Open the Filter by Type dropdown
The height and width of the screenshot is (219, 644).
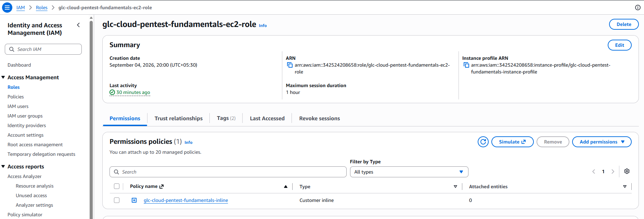pyautogui.click(x=409, y=172)
